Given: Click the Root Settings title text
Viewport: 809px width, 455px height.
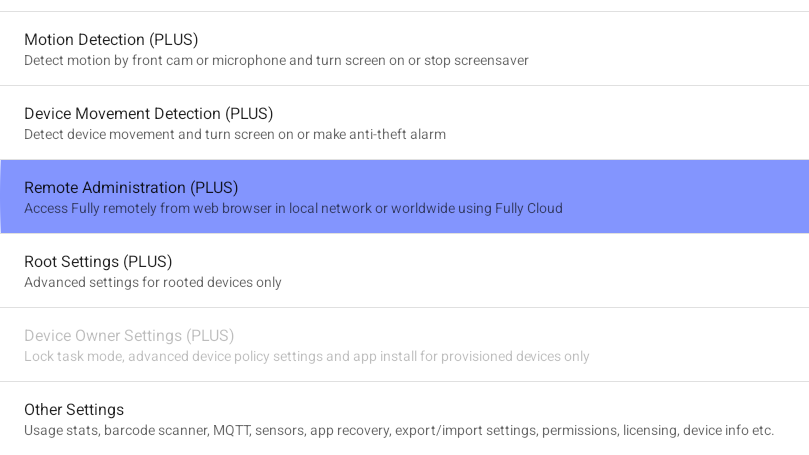Looking at the screenshot, I should click(x=98, y=262).
